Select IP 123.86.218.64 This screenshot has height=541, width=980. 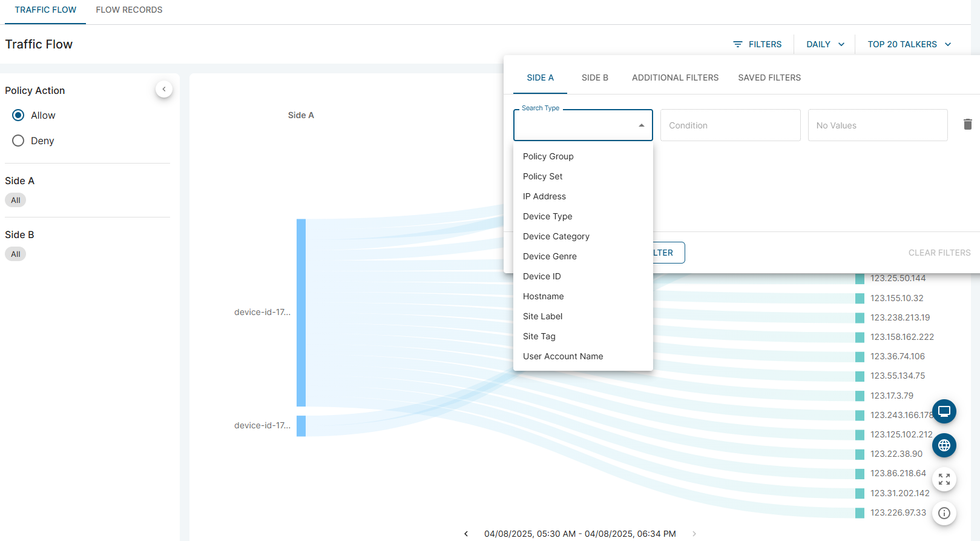898,473
